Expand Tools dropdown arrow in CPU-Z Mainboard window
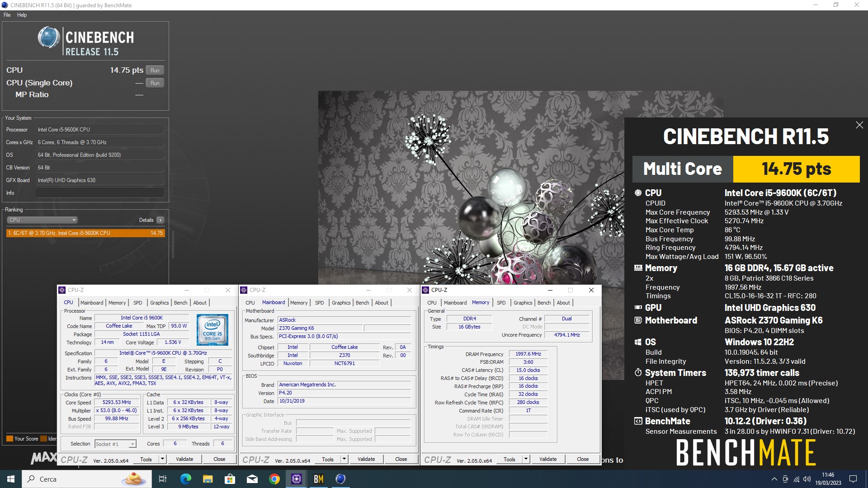This screenshot has width=868, height=488. [344, 459]
